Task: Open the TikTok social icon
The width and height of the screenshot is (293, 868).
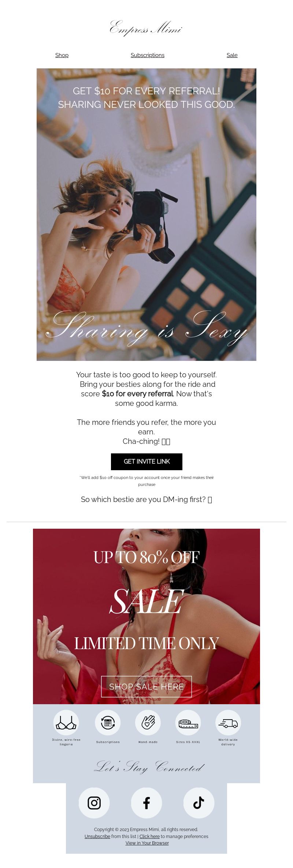Action: click(199, 803)
